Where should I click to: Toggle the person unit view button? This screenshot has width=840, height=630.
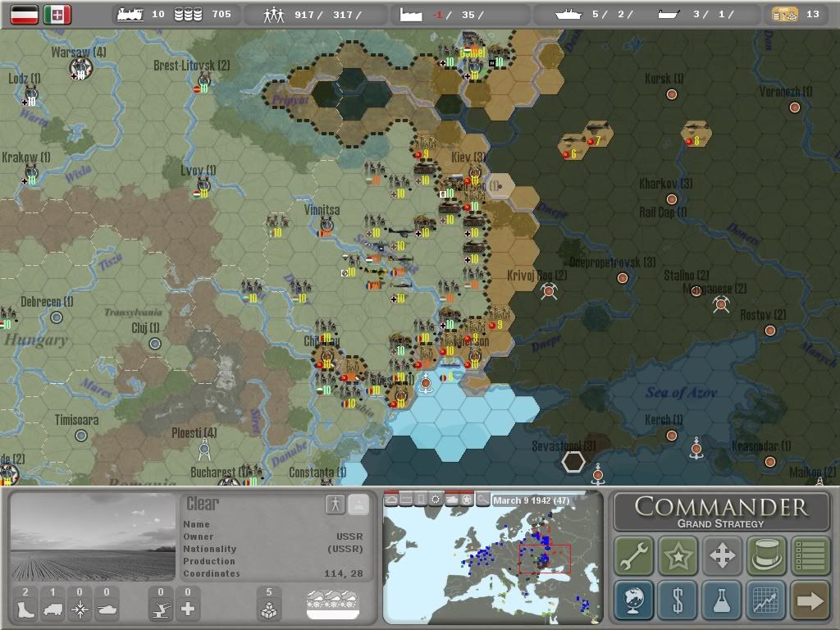coord(336,504)
